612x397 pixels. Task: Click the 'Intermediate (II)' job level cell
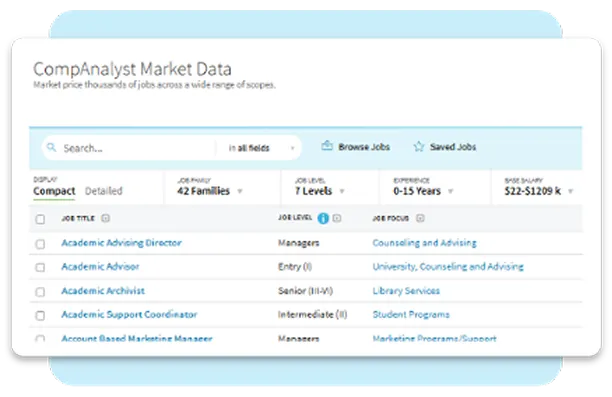point(313,315)
